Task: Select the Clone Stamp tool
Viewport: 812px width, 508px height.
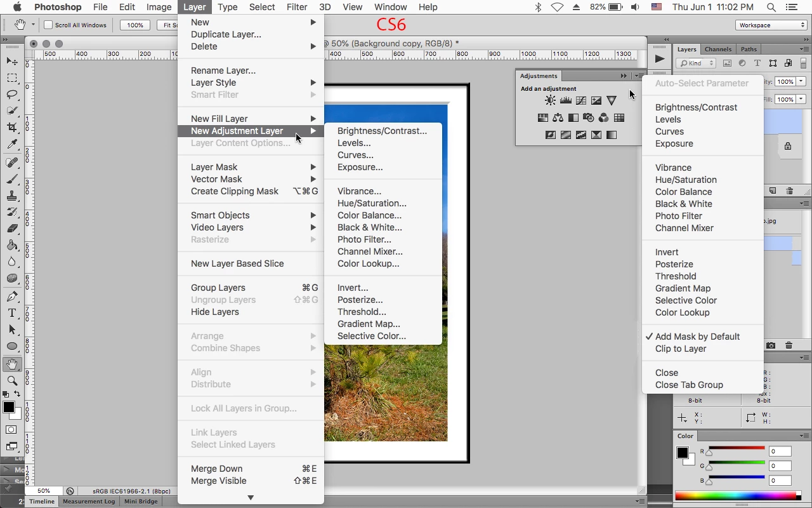Action: click(12, 196)
